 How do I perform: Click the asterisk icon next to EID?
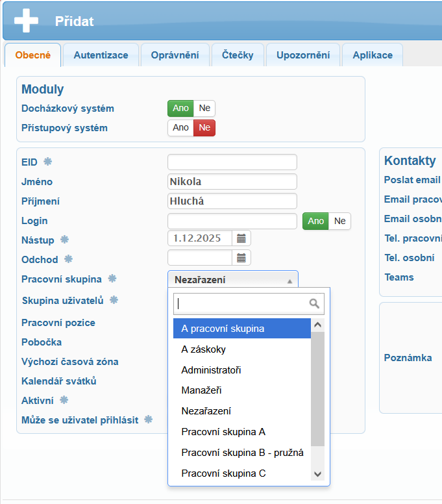click(x=47, y=162)
